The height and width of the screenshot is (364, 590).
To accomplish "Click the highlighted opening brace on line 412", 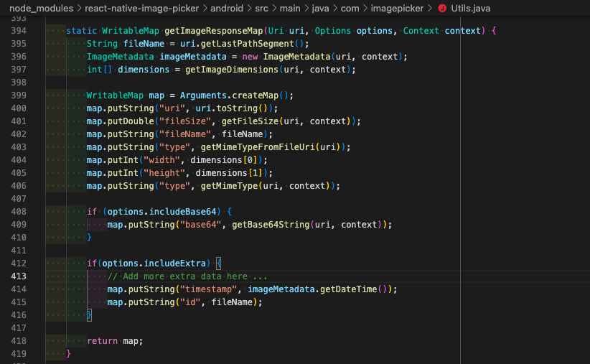I will [219, 263].
